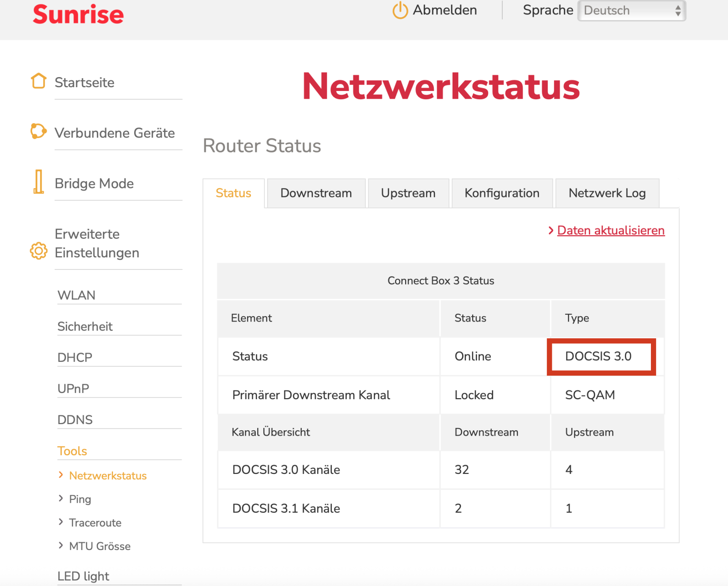Open the Netzwerk Log tab
The image size is (728, 586).
pos(607,193)
